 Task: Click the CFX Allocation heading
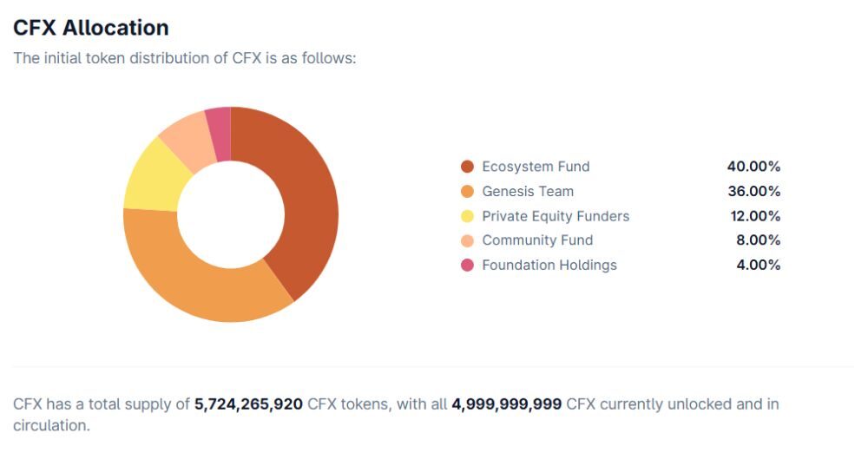pyautogui.click(x=90, y=28)
